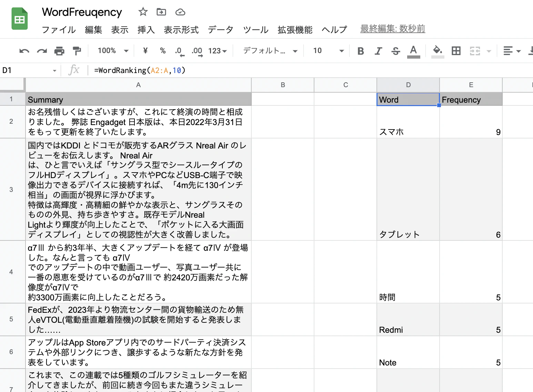This screenshot has height=392, width=533.
Task: Select the frequency 6 cell
Action: tap(471, 189)
